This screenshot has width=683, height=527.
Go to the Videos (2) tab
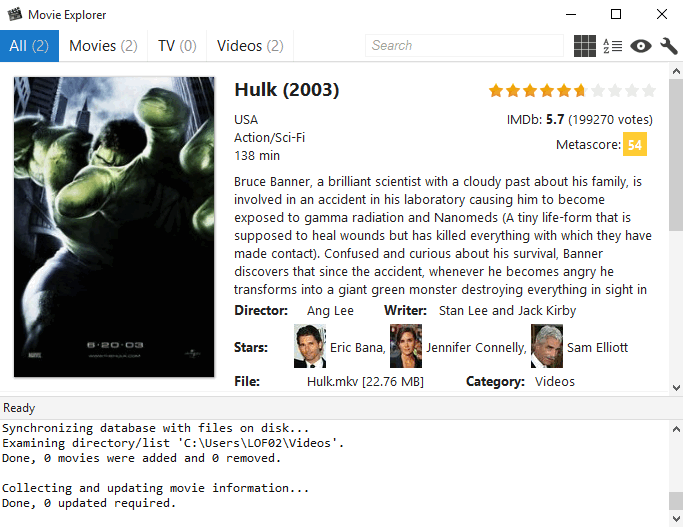(x=250, y=46)
